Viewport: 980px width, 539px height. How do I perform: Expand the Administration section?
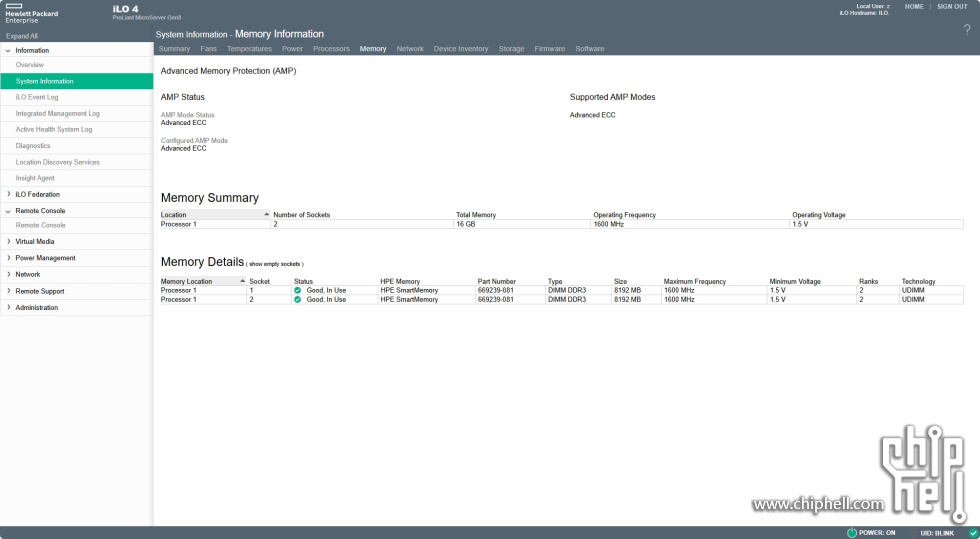tap(8, 307)
